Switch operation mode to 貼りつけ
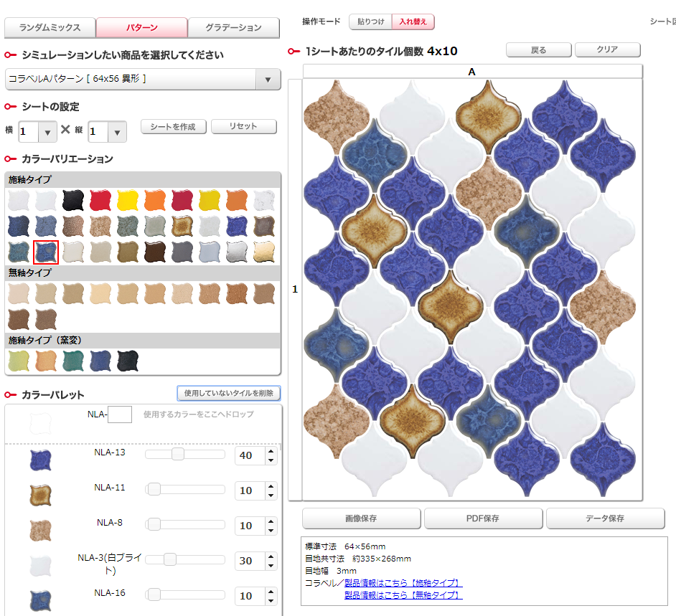The width and height of the screenshot is (676, 616). [370, 22]
